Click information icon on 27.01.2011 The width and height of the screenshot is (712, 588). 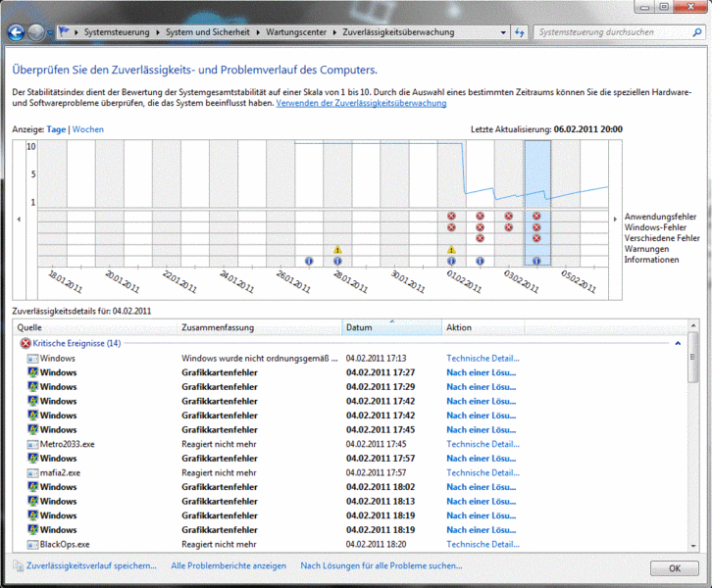point(309,261)
